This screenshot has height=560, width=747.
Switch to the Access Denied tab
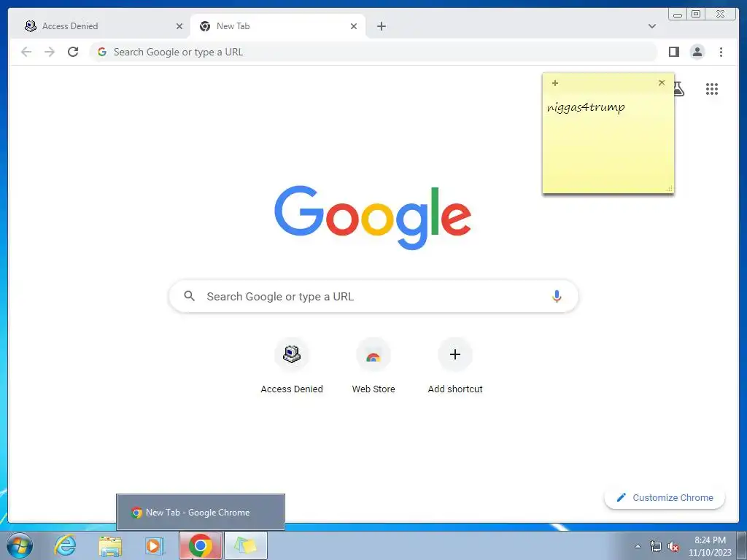[102, 26]
